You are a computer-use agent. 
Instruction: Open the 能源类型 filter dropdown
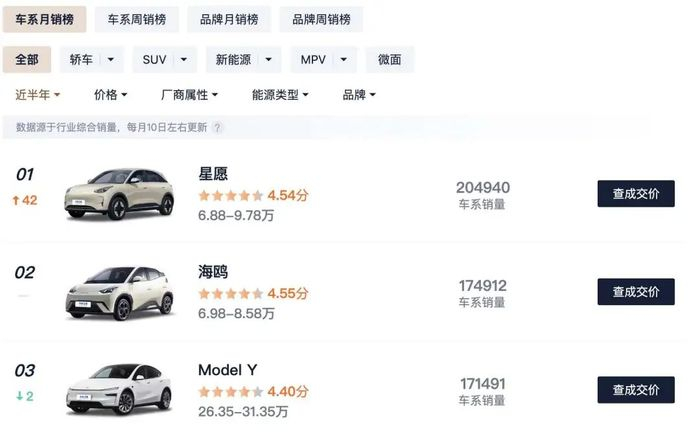tap(280, 95)
